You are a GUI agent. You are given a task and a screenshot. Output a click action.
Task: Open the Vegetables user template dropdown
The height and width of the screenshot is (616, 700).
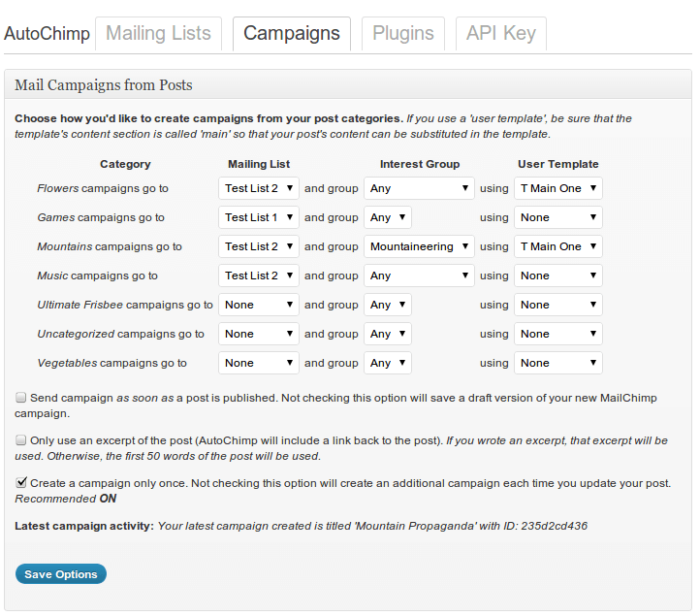(x=558, y=363)
